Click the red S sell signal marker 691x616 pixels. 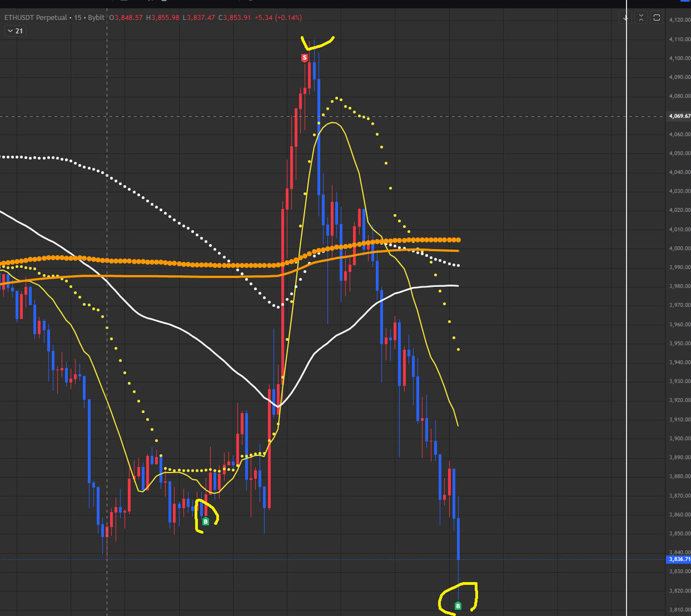(x=305, y=58)
